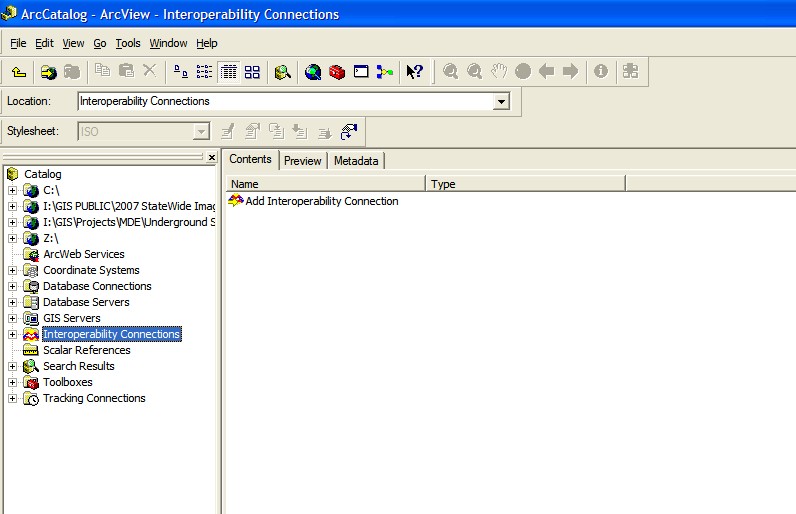The image size is (796, 514).
Task: Open the Go menu
Action: pos(100,44)
